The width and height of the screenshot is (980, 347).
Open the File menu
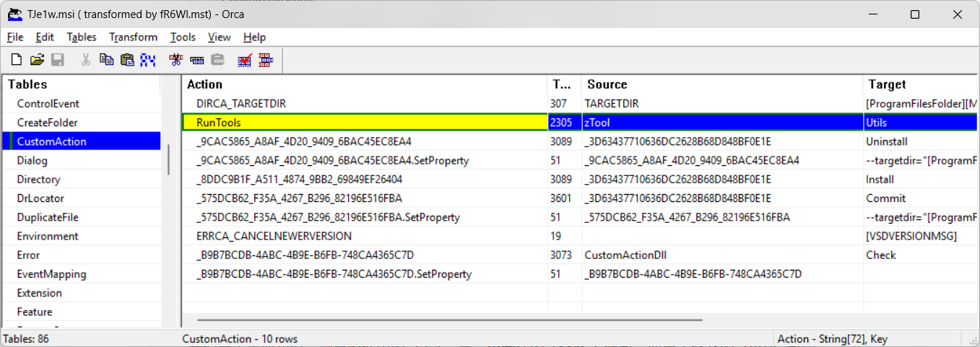pyautogui.click(x=15, y=37)
